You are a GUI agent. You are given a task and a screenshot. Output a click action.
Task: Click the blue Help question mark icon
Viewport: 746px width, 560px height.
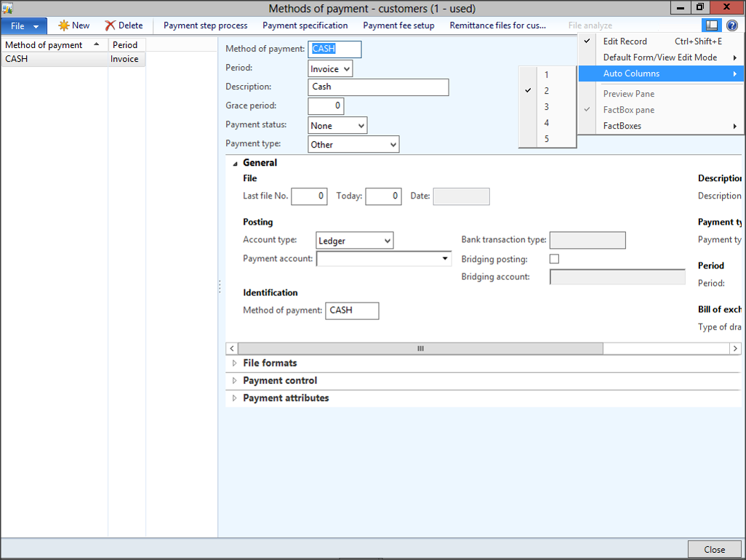coord(731,25)
